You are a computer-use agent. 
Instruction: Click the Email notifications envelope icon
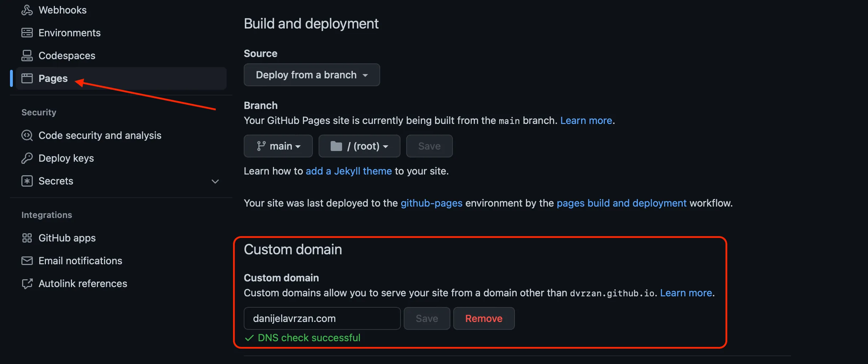click(x=27, y=260)
